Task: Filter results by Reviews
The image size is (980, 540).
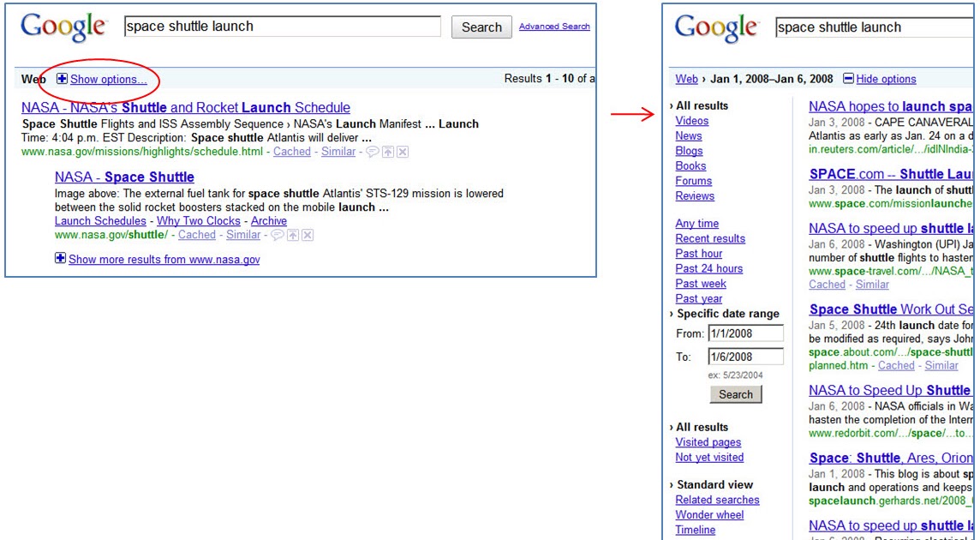Action: (x=695, y=195)
